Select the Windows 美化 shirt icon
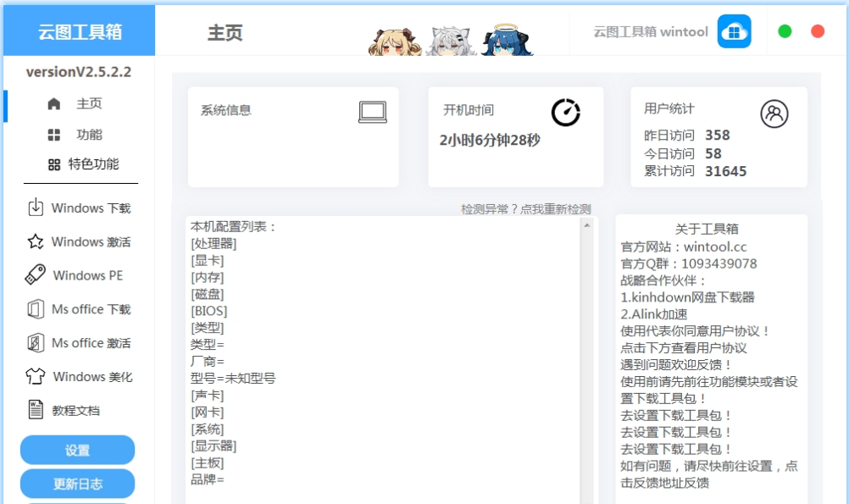The height and width of the screenshot is (504, 849). coord(33,377)
